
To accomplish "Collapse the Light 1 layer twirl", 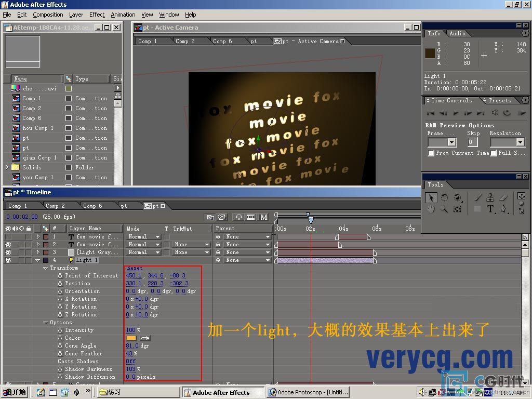I will click(37, 260).
